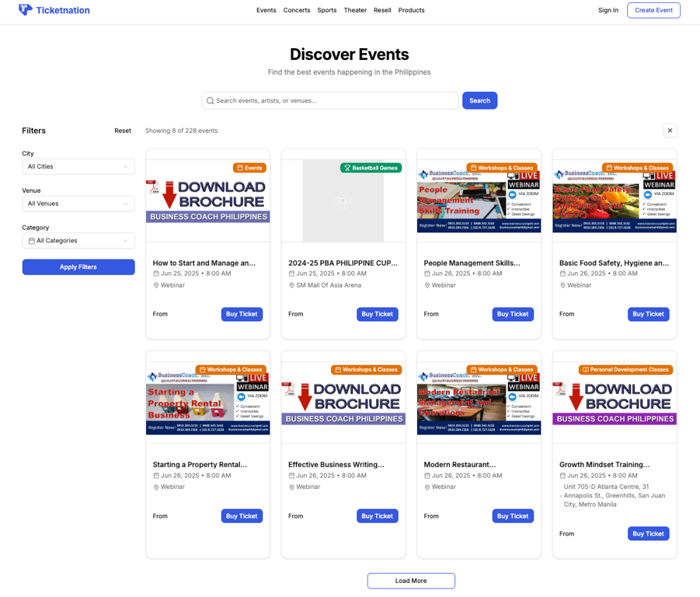The image size is (700, 597).
Task: Click location pin icon beside SM Mall Of Asia Arena
Action: (x=291, y=285)
